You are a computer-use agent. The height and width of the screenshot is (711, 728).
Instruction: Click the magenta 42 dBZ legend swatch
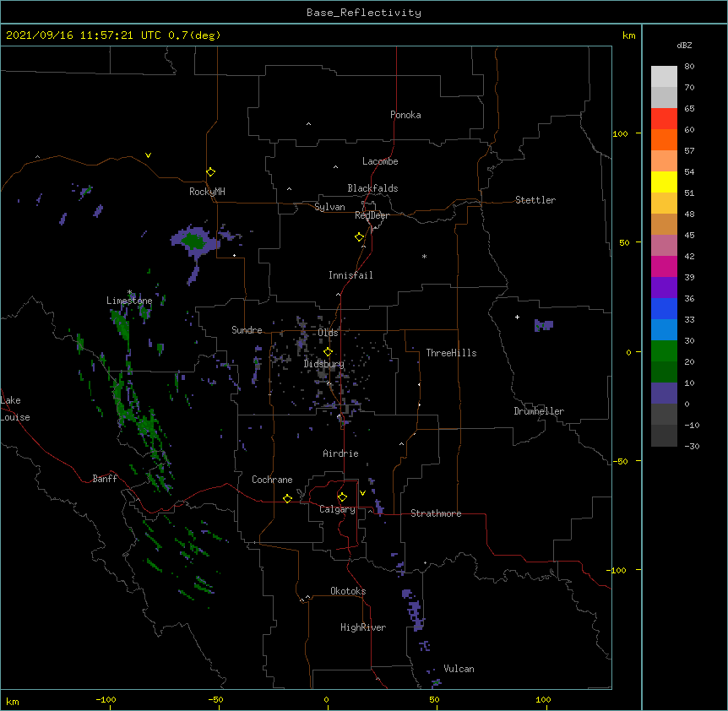click(664, 266)
